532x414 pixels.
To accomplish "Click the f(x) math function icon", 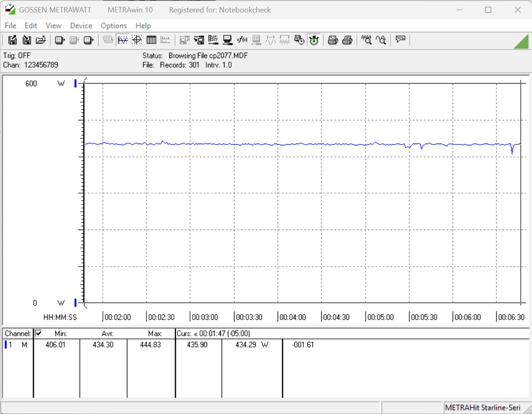I will point(242,40).
